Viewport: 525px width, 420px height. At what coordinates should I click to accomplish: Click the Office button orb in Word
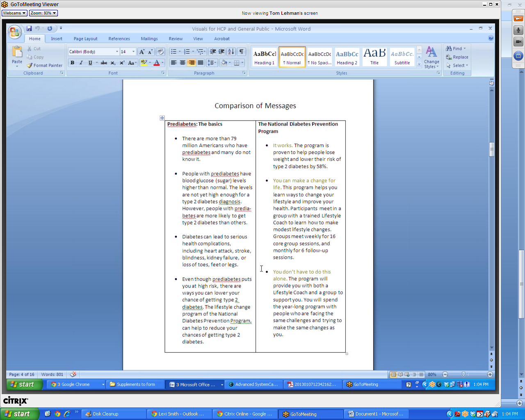pos(14,32)
